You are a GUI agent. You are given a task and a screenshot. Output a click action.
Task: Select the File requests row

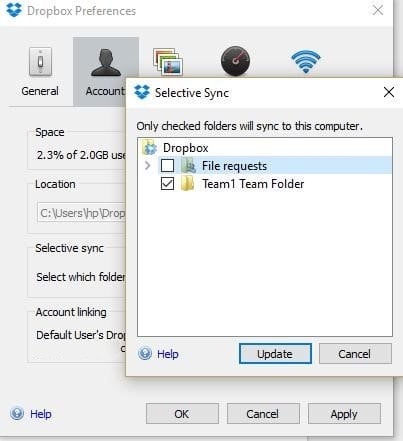pyautogui.click(x=275, y=166)
